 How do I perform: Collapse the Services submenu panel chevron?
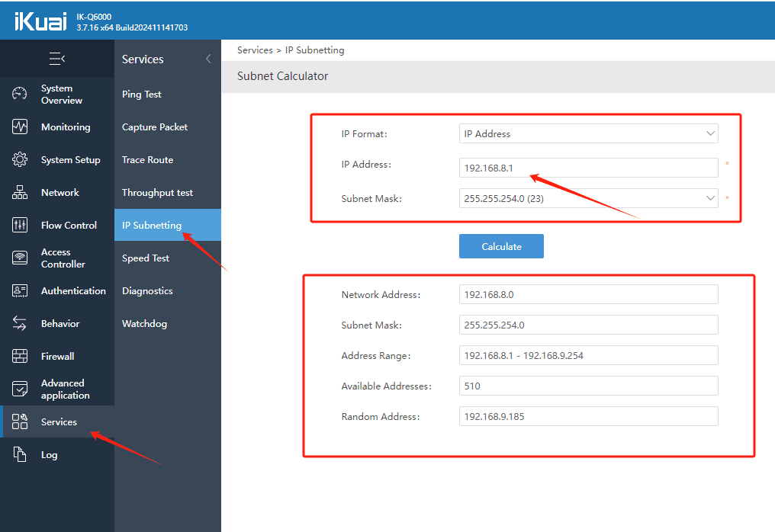point(208,59)
